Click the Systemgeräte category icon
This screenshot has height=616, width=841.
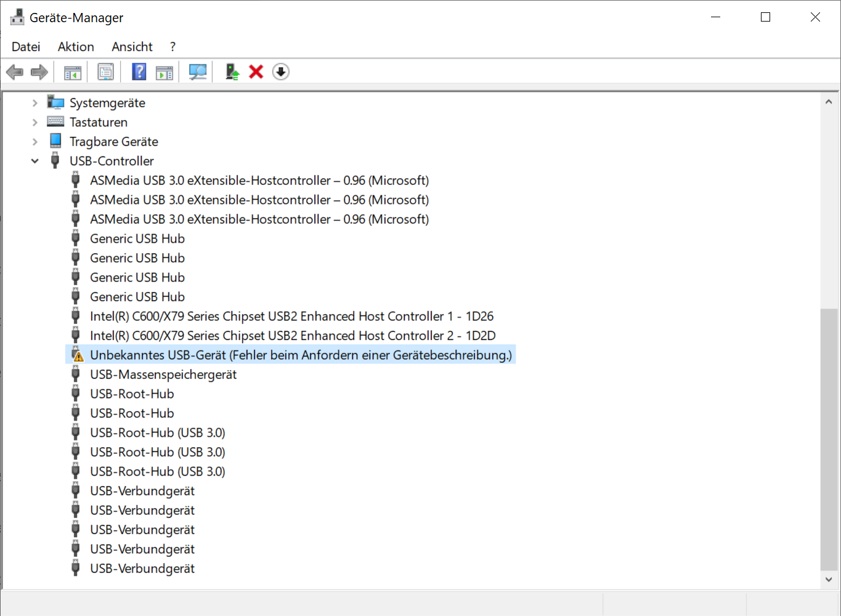pos(55,103)
